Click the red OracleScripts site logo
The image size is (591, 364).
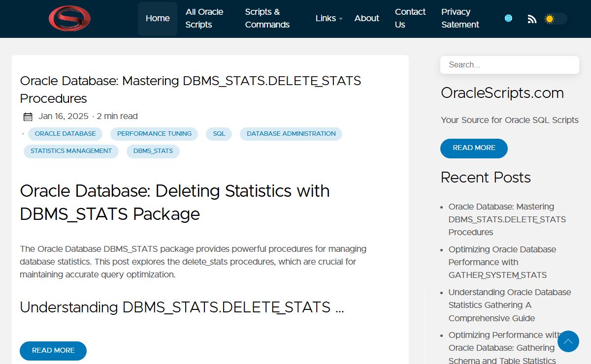pyautogui.click(x=69, y=18)
